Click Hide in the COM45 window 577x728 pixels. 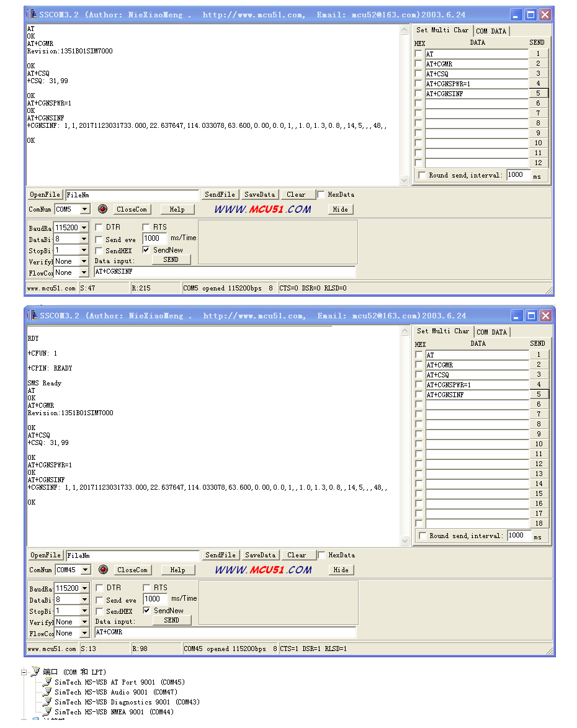341,570
